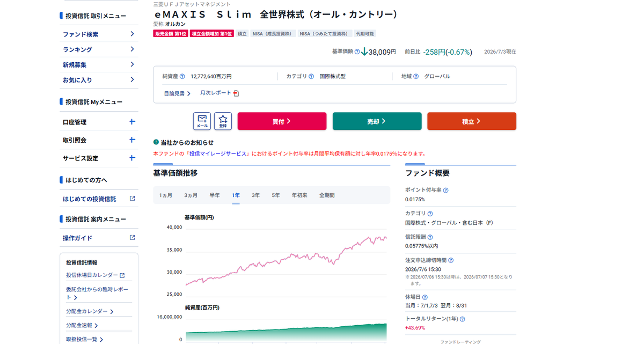Image resolution: width=644 pixels, height=344 pixels.
Task: Click 代用可能 tag
Action: (365, 34)
